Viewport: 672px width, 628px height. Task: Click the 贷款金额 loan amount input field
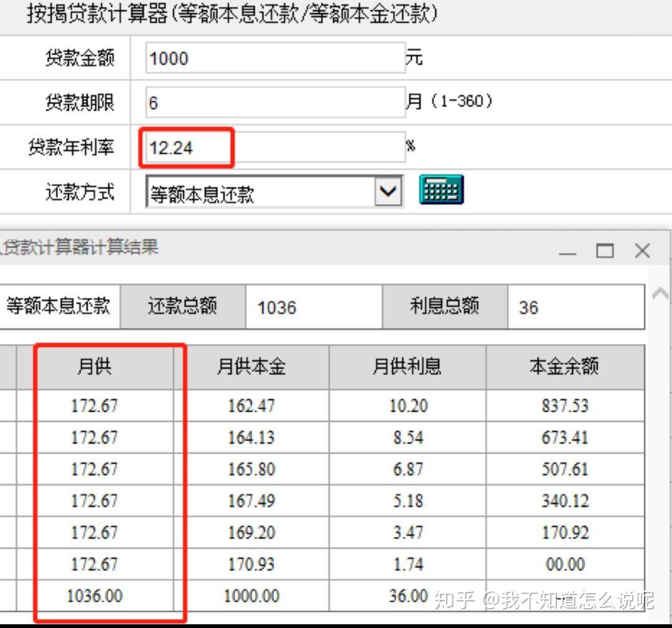[274, 58]
